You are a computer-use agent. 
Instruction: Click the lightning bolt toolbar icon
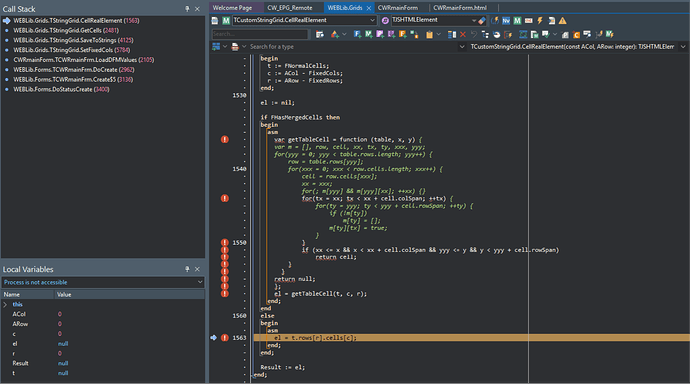(x=540, y=21)
